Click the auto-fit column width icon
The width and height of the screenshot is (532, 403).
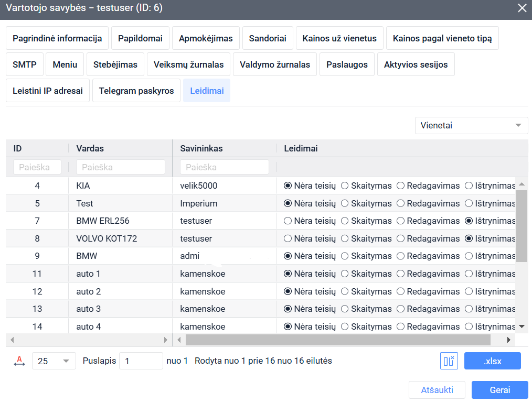tap(19, 361)
